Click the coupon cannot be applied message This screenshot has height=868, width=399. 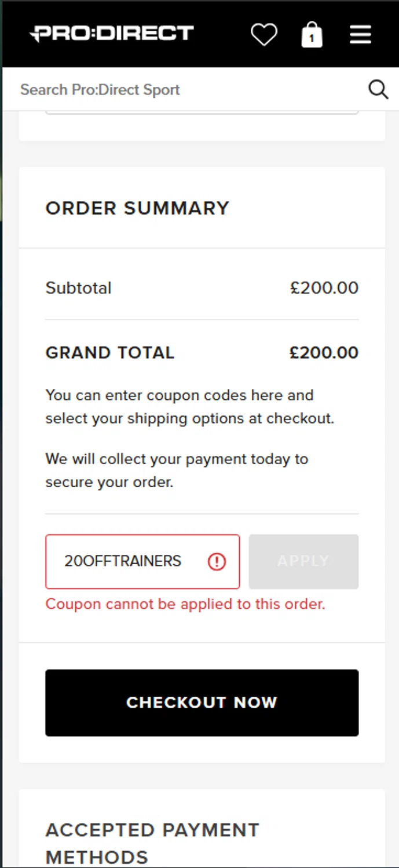tap(185, 604)
